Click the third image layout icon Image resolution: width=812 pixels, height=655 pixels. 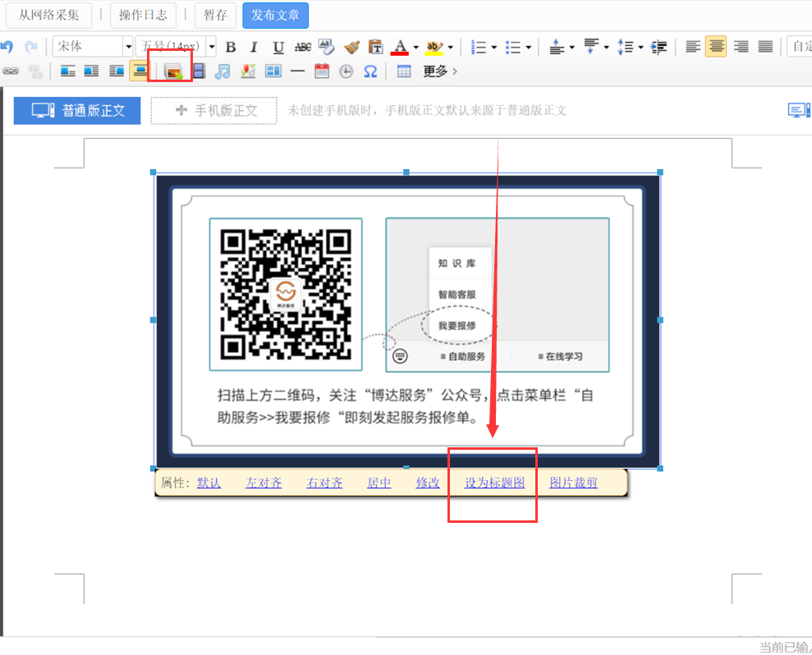(117, 71)
